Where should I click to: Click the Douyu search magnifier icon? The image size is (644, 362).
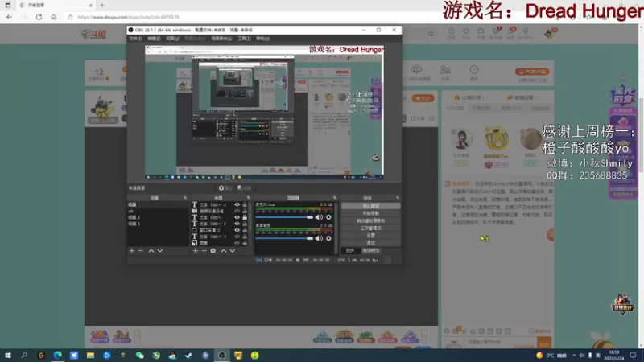pos(431,34)
